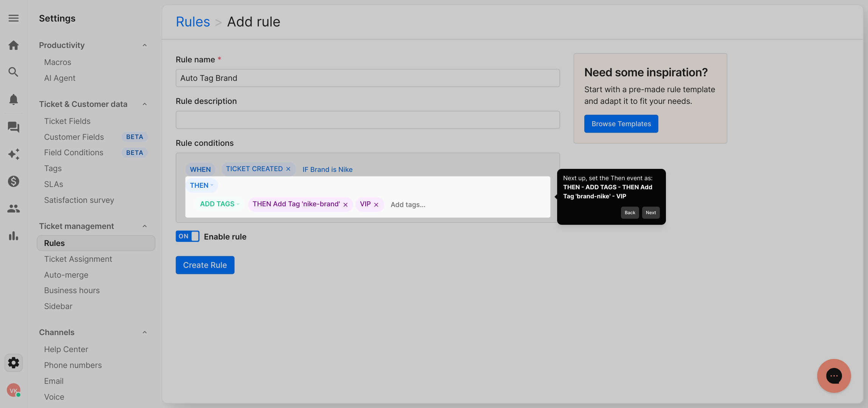Open the customers people icon

tap(14, 209)
